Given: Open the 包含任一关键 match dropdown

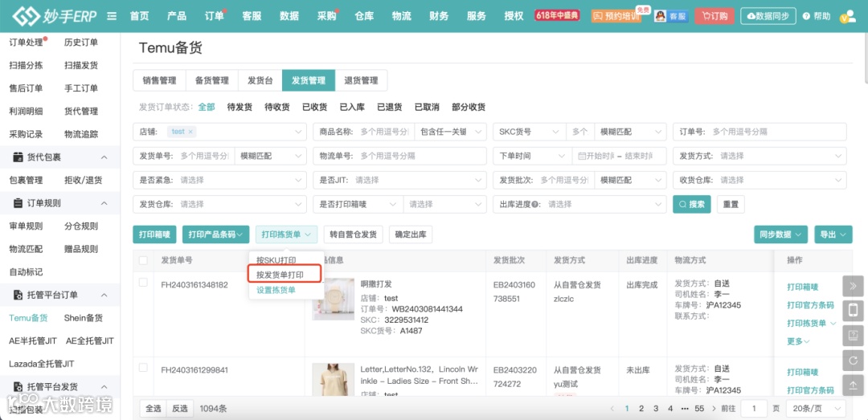Looking at the screenshot, I should (x=451, y=132).
